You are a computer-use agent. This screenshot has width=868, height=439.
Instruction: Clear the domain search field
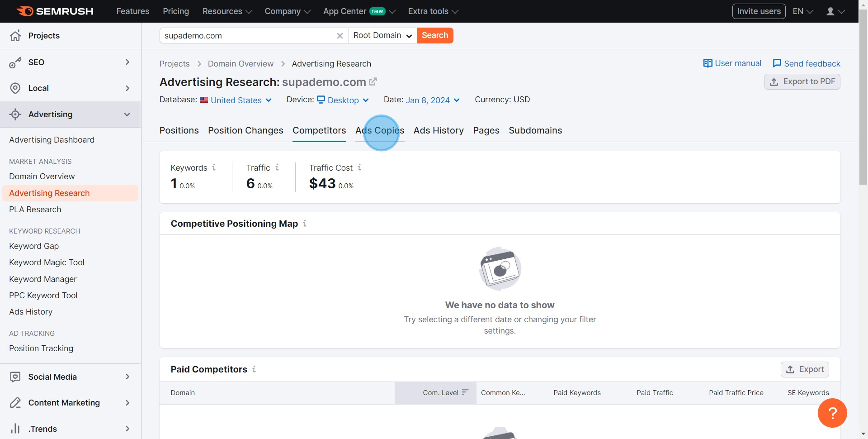340,36
